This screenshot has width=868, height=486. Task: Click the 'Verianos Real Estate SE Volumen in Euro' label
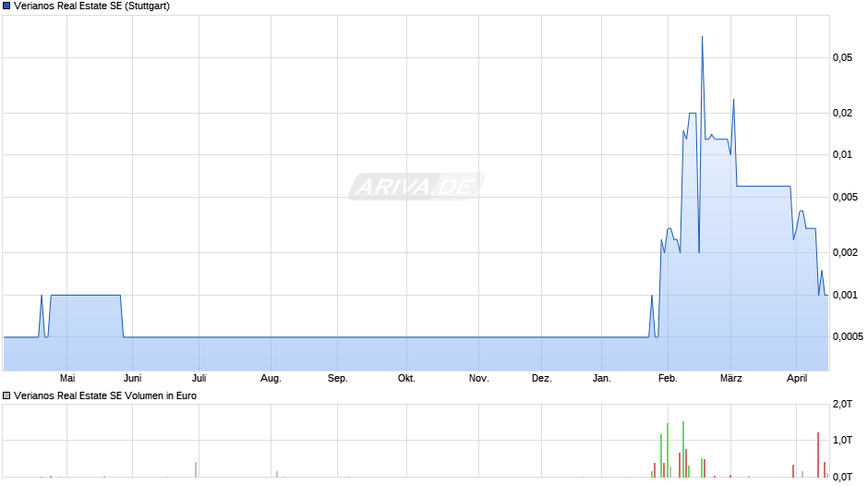click(x=105, y=395)
